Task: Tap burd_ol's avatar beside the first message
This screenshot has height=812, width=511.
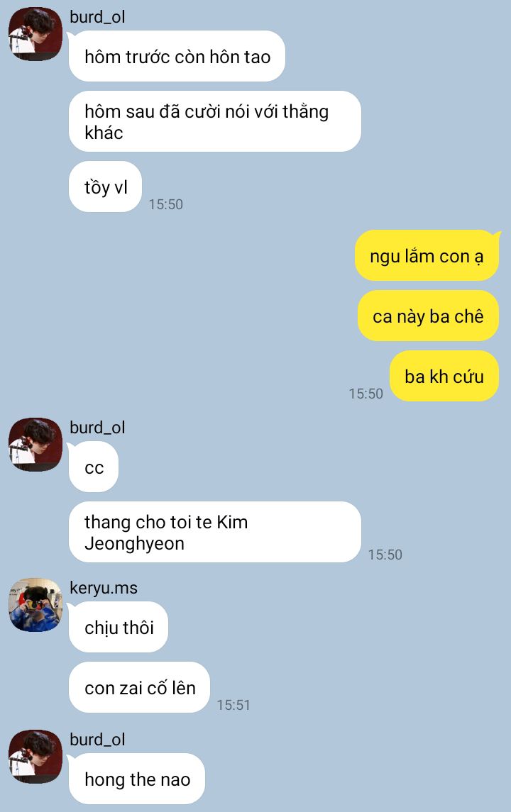Action: [x=35, y=33]
